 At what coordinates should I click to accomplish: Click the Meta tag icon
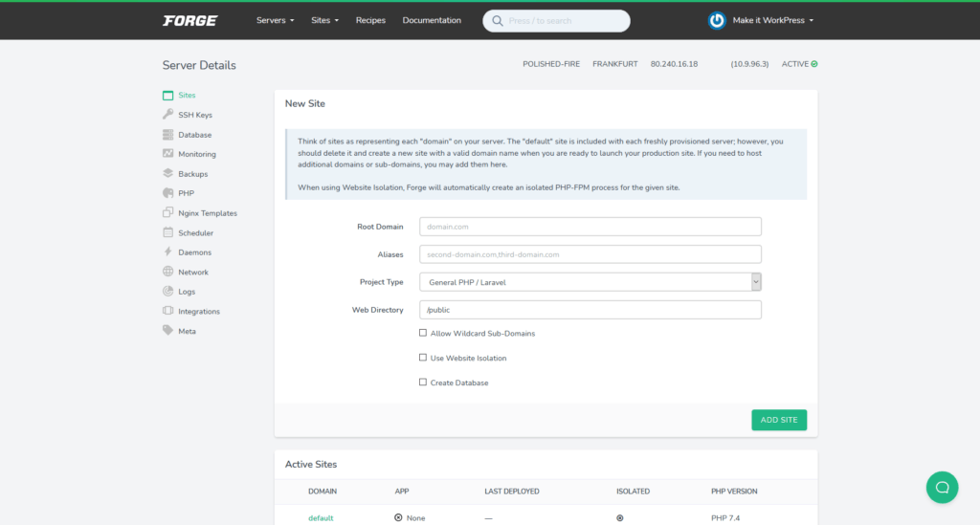coord(167,330)
